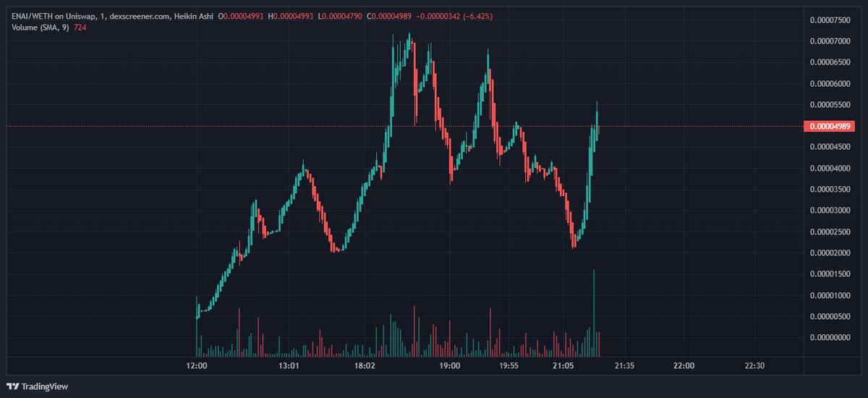868x398 pixels.
Task: Click the 13:01 time axis label
Action: [x=289, y=366]
